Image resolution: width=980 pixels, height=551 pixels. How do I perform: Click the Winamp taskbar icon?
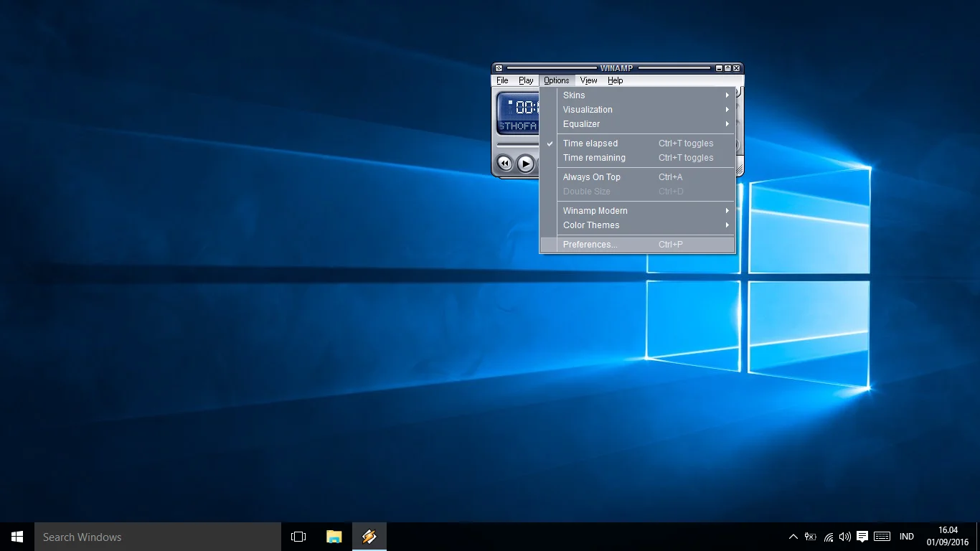tap(369, 537)
